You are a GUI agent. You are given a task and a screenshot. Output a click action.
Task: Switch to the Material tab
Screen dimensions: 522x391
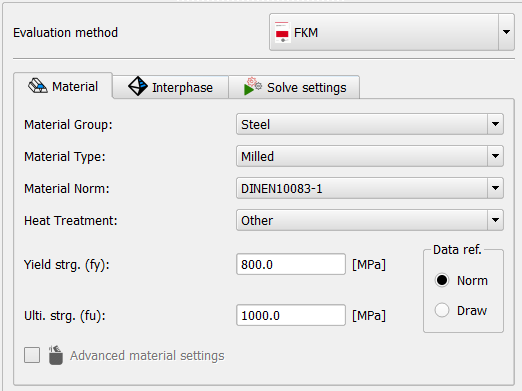[63, 86]
